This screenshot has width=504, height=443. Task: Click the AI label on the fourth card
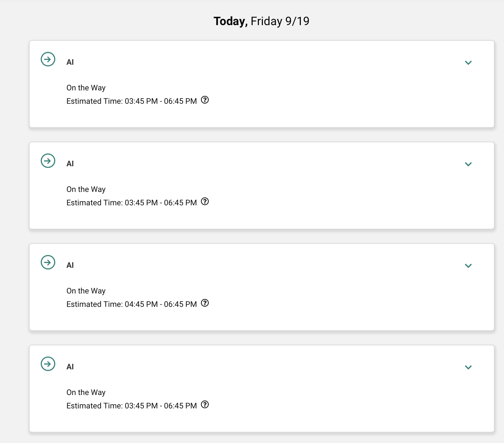pyautogui.click(x=70, y=366)
